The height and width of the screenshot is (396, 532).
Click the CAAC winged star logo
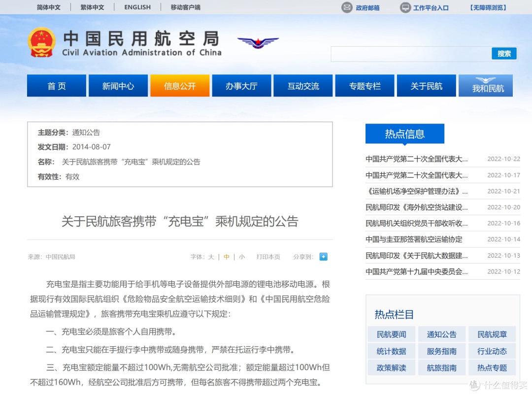click(x=258, y=42)
